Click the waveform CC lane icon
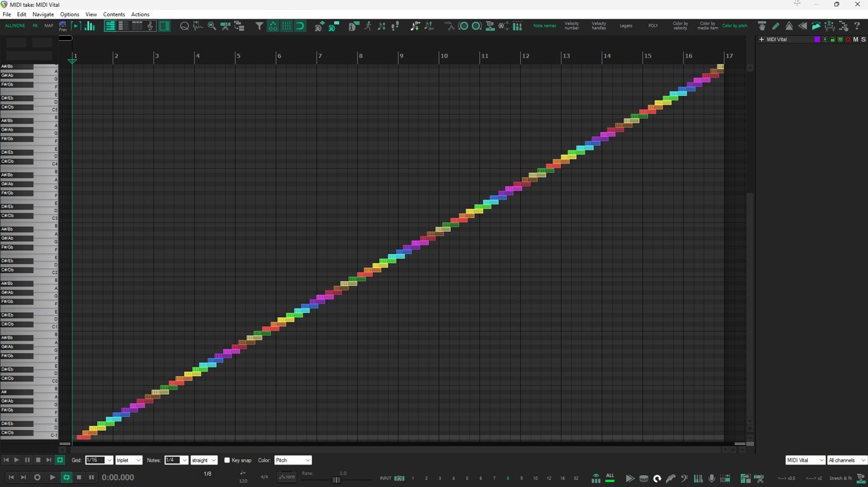The height and width of the screenshot is (487, 868). [198, 26]
